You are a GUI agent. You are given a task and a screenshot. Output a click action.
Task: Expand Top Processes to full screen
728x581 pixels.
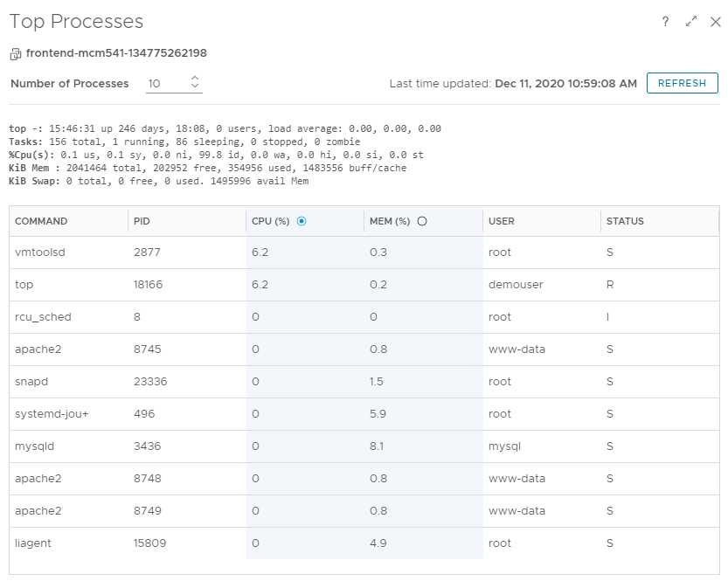pos(691,21)
